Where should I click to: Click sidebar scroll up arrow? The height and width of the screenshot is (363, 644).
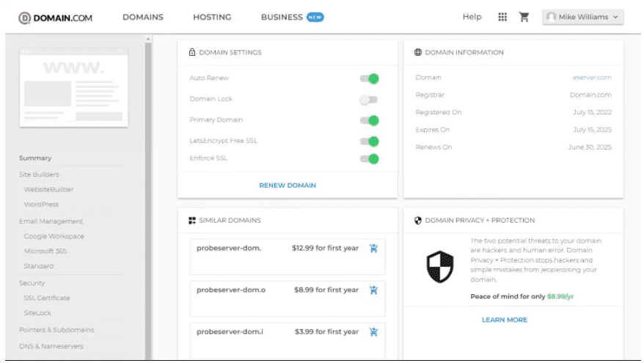(148, 40)
